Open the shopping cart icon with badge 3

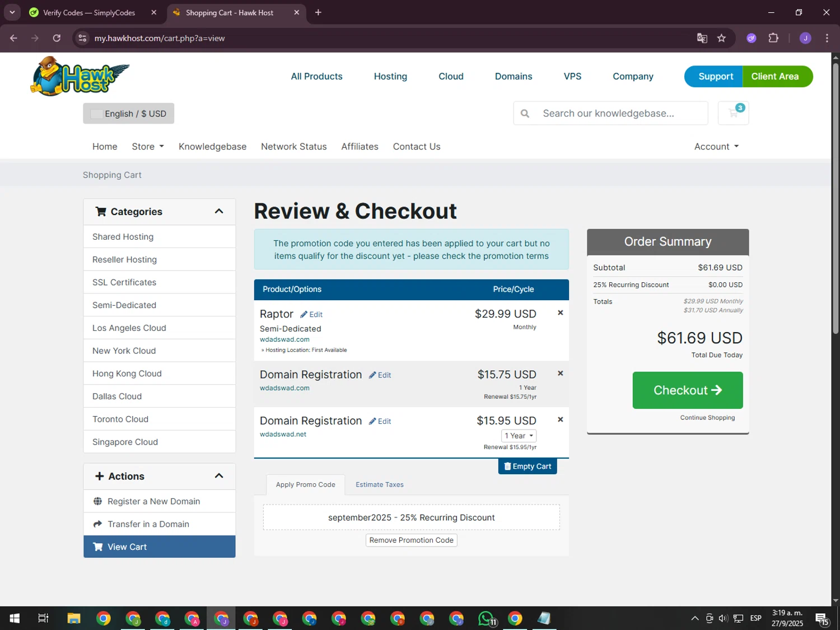coord(734,113)
